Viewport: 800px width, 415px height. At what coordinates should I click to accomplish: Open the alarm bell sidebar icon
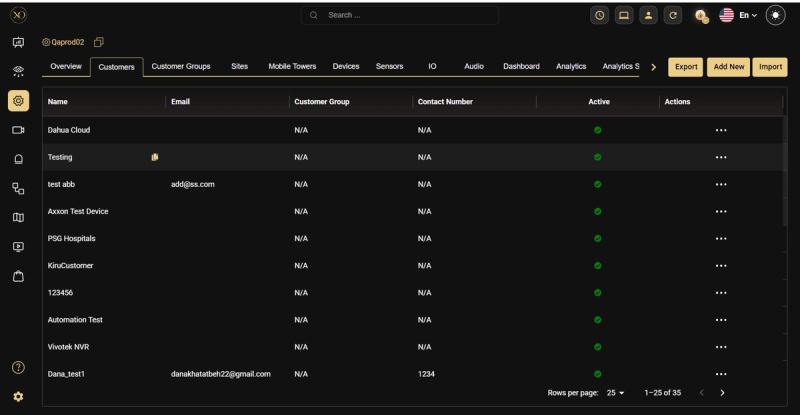click(x=18, y=159)
